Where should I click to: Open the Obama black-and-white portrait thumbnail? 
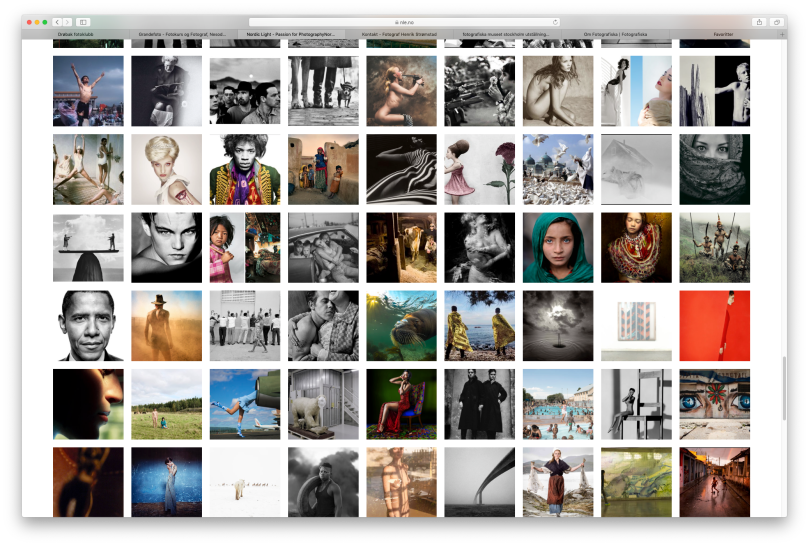coord(88,326)
